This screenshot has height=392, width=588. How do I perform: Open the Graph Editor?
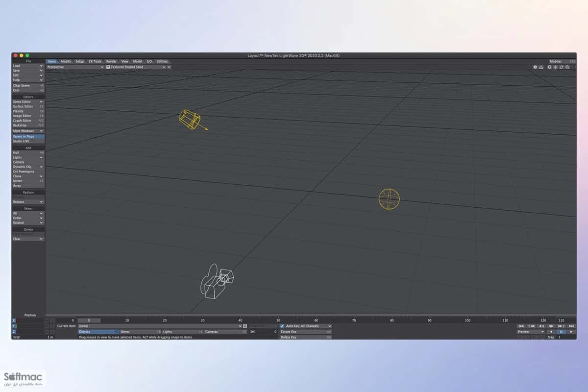tap(28, 121)
